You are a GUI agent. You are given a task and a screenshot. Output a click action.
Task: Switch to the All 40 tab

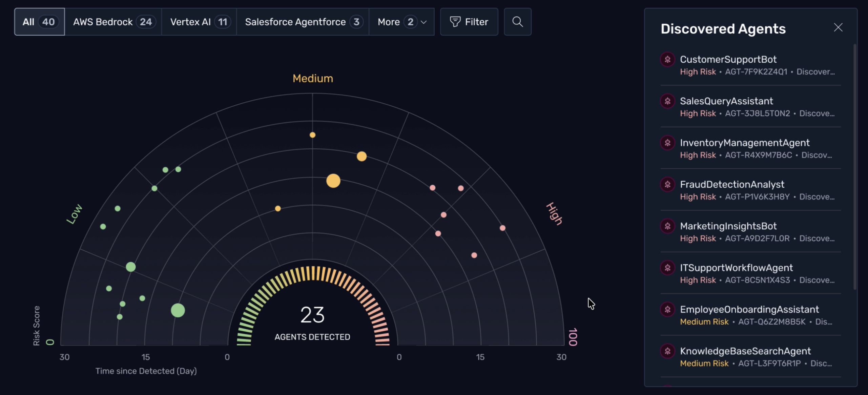tap(39, 22)
